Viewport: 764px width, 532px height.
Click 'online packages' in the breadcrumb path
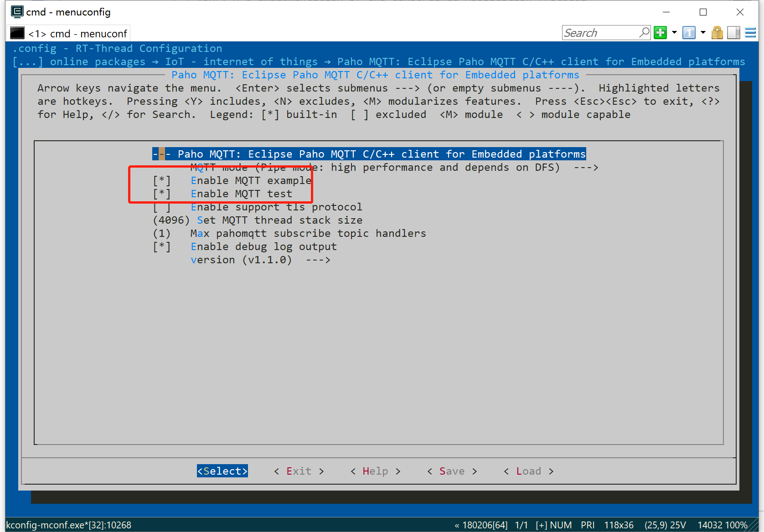tap(98, 61)
